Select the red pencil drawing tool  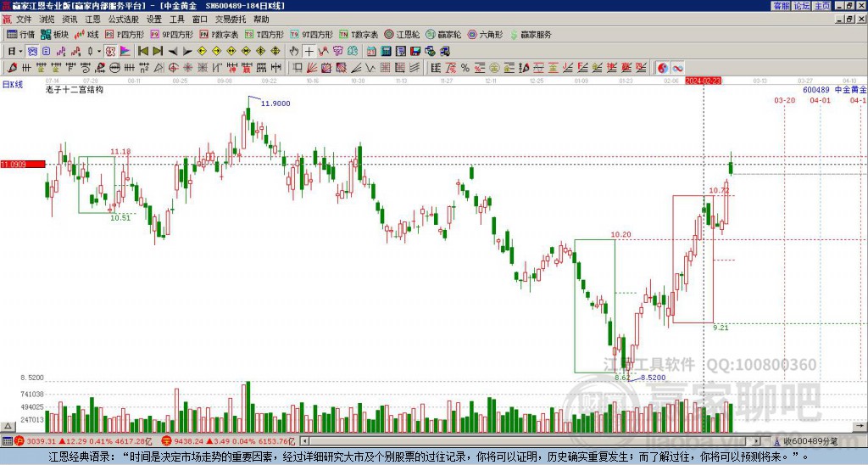(x=12, y=68)
